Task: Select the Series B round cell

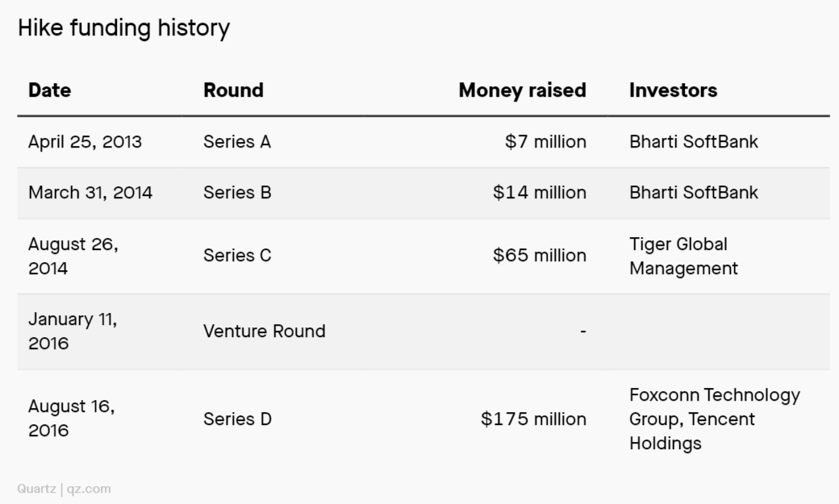Action: tap(237, 193)
